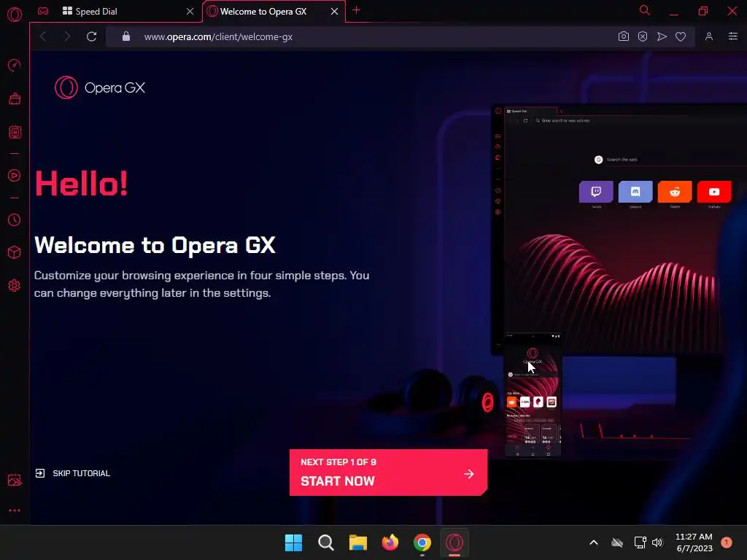The height and width of the screenshot is (560, 747).
Task: Open Extensions cube icon in sidebar
Action: pos(15,252)
